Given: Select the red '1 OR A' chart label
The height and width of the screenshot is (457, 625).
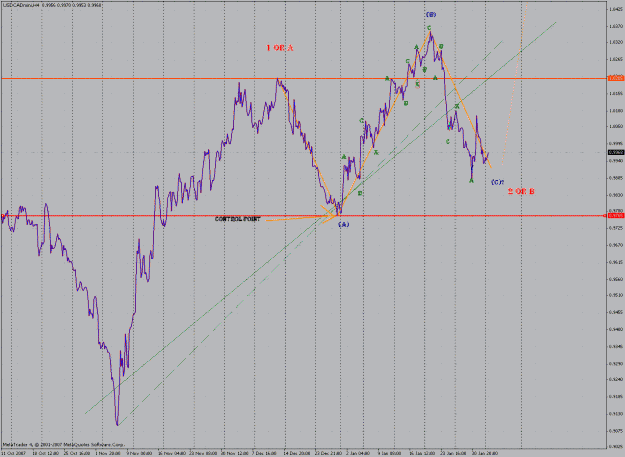Looking at the screenshot, I should tap(280, 48).
